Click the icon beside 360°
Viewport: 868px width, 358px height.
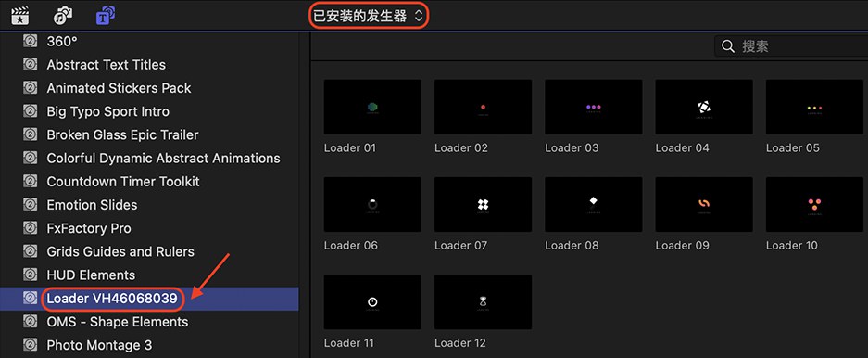pyautogui.click(x=30, y=41)
